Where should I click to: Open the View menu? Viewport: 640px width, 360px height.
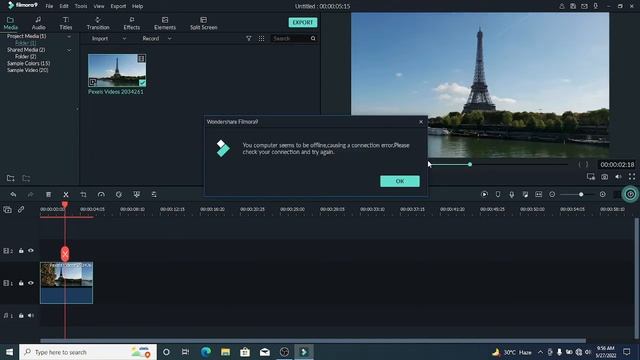point(99,6)
